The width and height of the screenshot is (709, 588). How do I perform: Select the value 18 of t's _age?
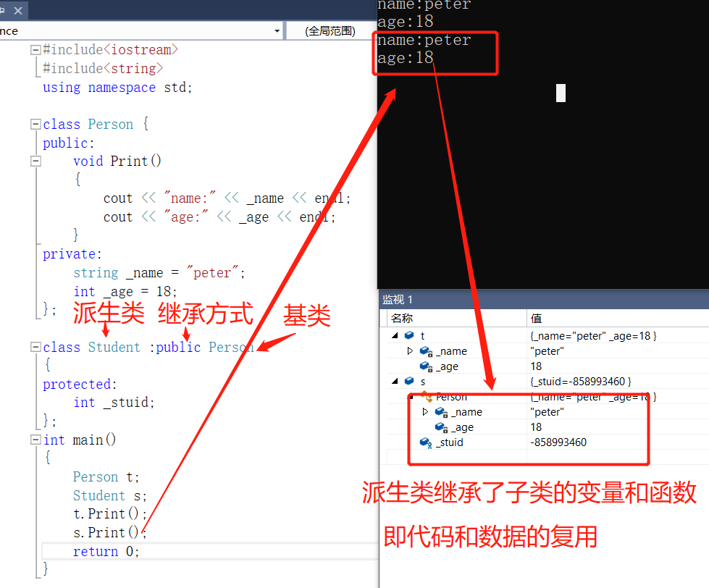(x=536, y=366)
